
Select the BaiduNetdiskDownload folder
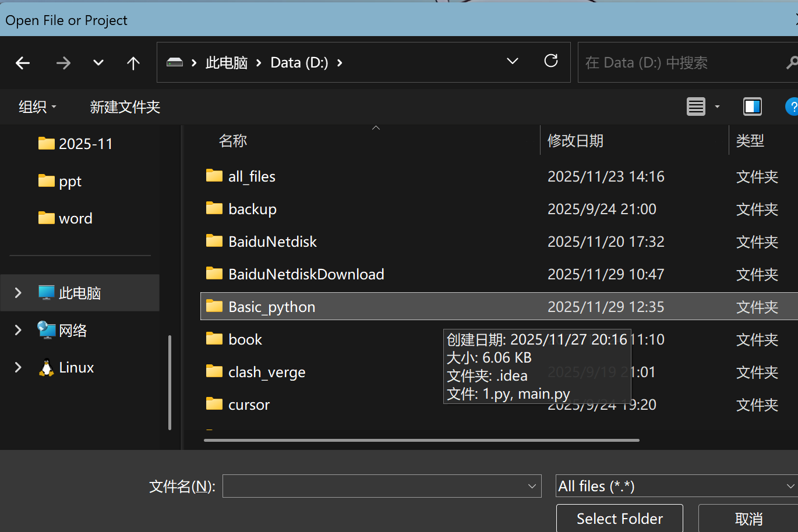tap(306, 274)
